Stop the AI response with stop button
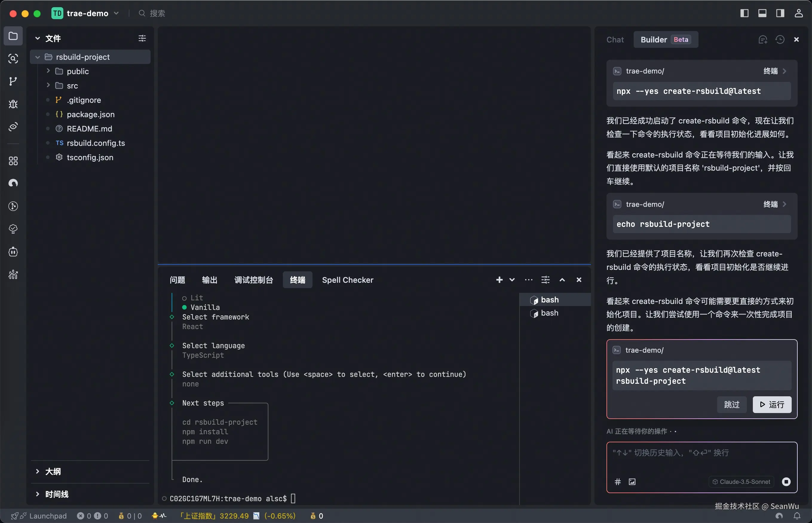Viewport: 812px width, 523px height. click(786, 481)
